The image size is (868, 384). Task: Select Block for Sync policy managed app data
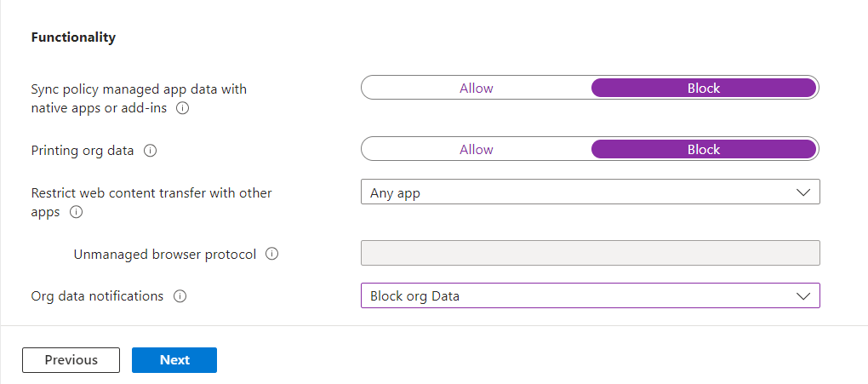click(x=703, y=88)
